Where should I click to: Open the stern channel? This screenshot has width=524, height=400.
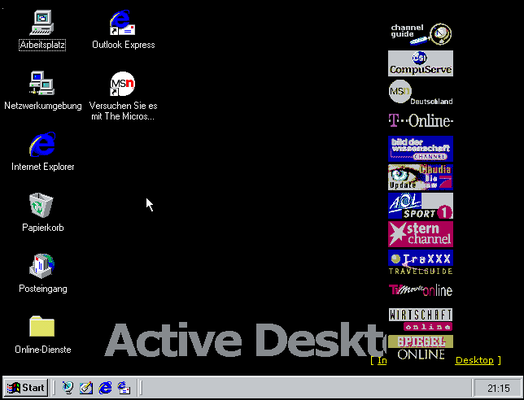[421, 234]
